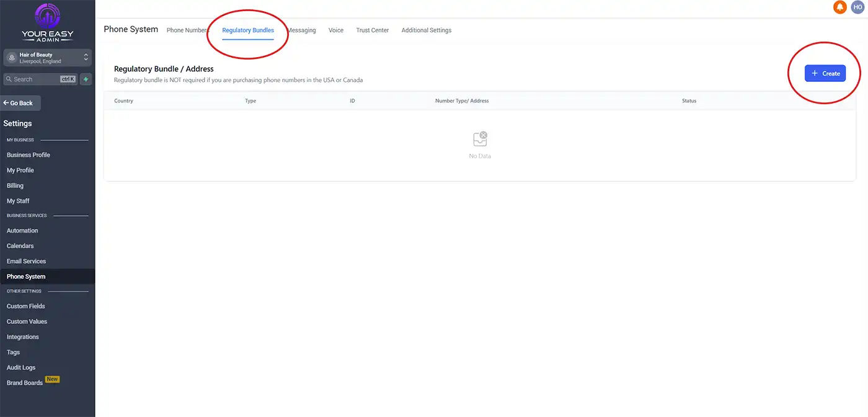Select the Regulatory Bundles tab
The image size is (868, 417).
pos(248,30)
